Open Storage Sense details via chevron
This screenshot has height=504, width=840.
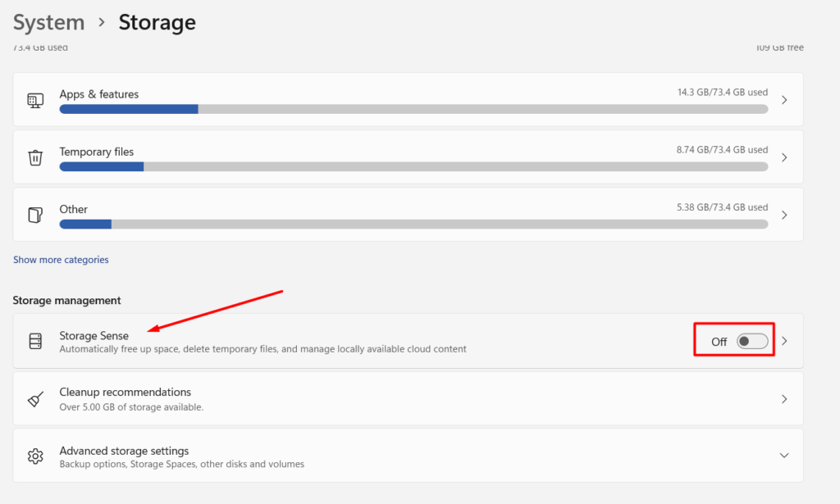click(x=783, y=340)
